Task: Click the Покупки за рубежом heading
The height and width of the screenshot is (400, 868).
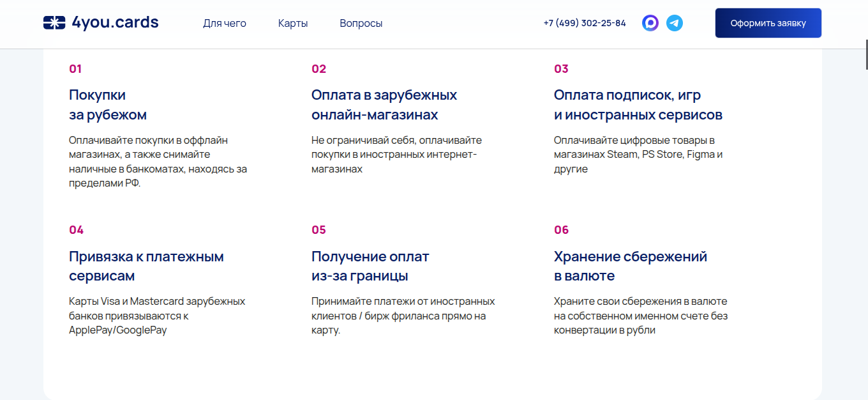Action: click(x=107, y=104)
